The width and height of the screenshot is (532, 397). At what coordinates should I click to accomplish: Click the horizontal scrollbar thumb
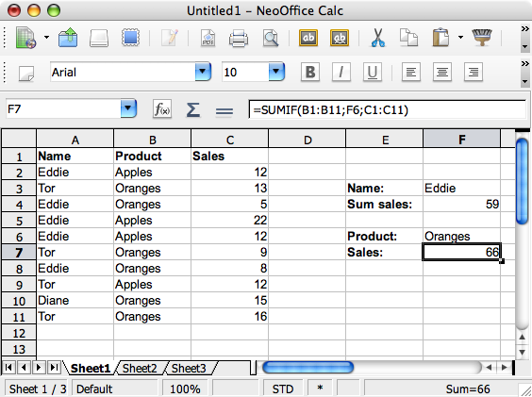[x=308, y=367]
